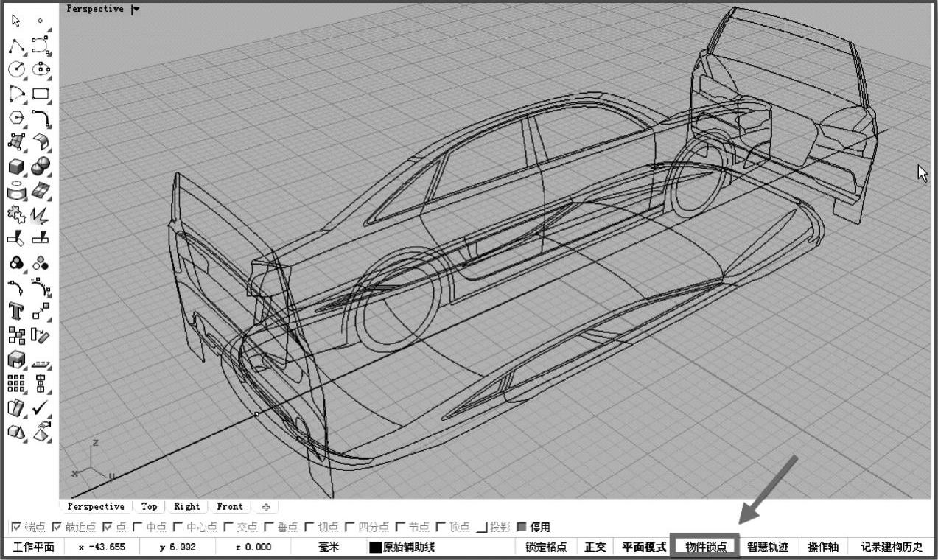Activate the Polygon tool
Screen dimensions: 938x560
(x=16, y=118)
